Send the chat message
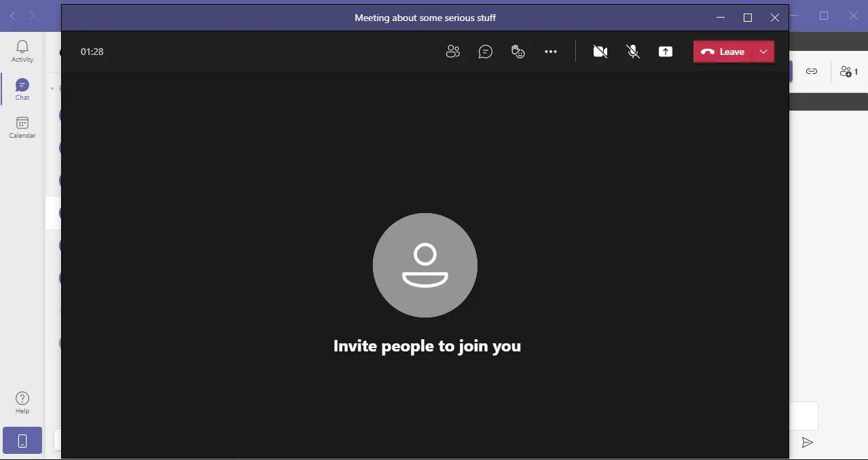Screen dimensions: 868x460 tap(808, 442)
